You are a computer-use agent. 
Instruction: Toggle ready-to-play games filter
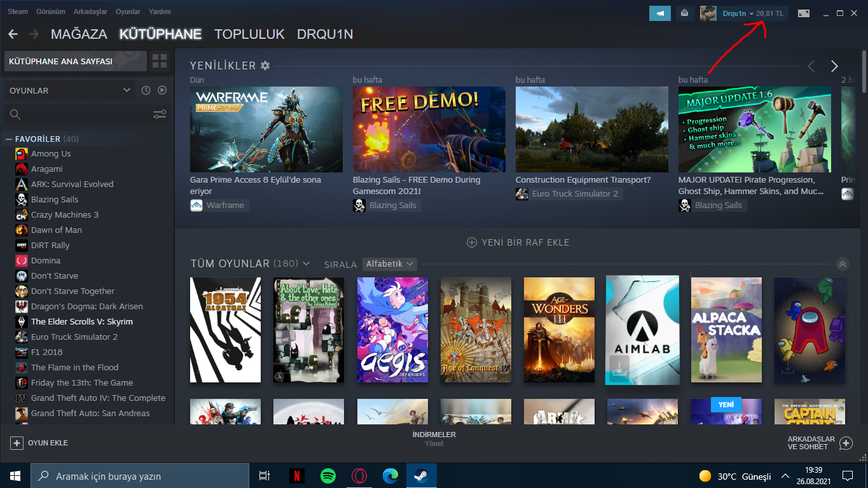click(162, 90)
